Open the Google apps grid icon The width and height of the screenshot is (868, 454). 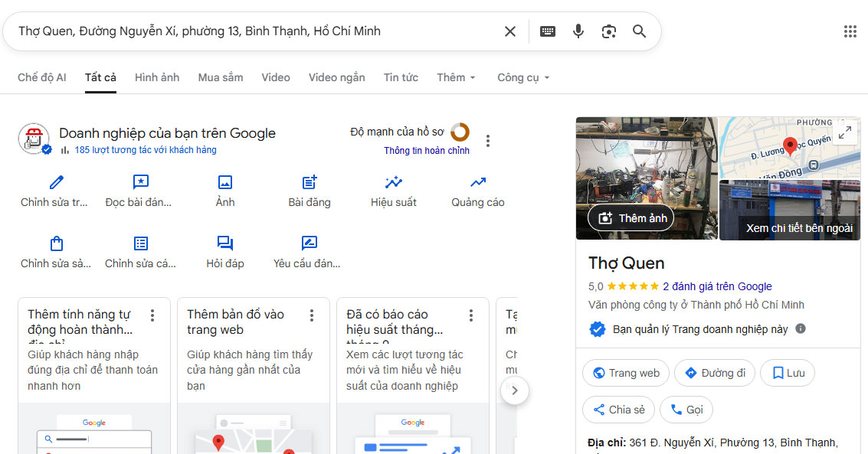pos(850,31)
